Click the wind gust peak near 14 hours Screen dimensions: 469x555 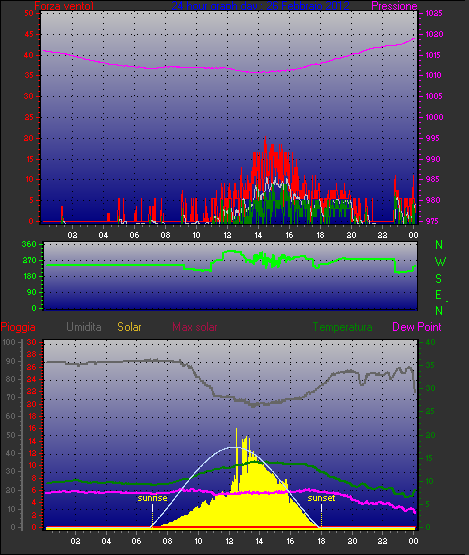click(x=265, y=139)
